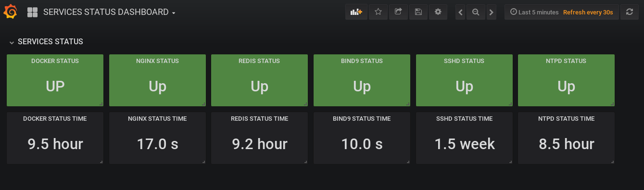Save the dashboard with floppy icon
The height and width of the screenshot is (190, 644).
tap(418, 12)
